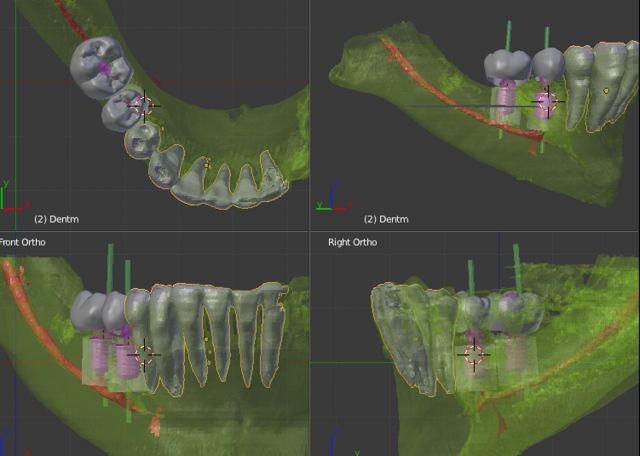The image size is (640, 456).
Task: Select the left pink implant in the Front Ortho view
Action: click(x=99, y=356)
